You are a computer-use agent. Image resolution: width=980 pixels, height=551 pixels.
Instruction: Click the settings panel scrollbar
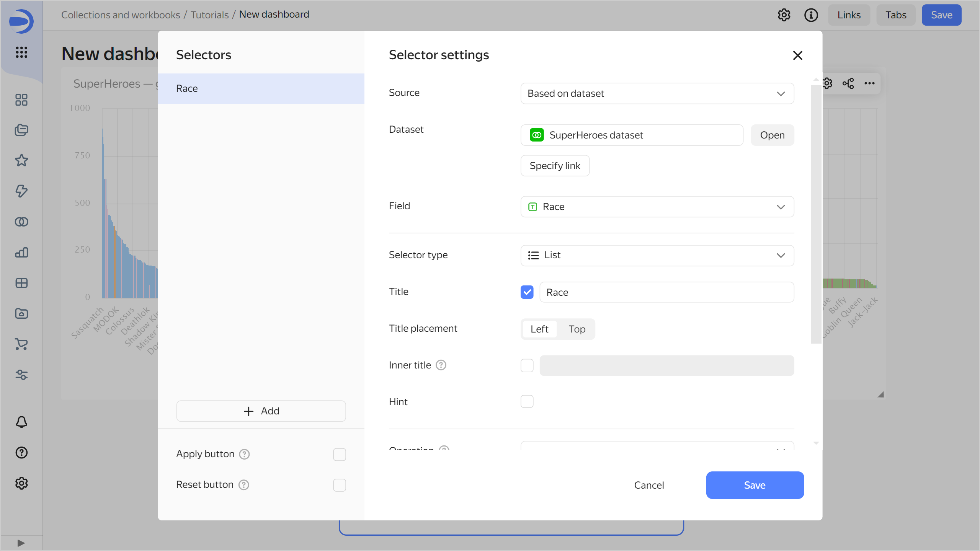816,214
